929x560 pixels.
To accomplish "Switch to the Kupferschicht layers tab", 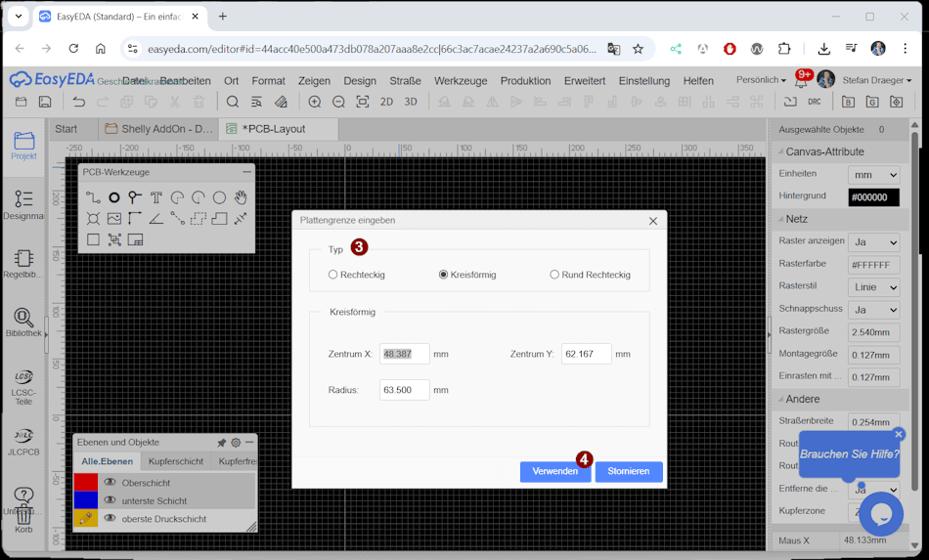I will [176, 461].
